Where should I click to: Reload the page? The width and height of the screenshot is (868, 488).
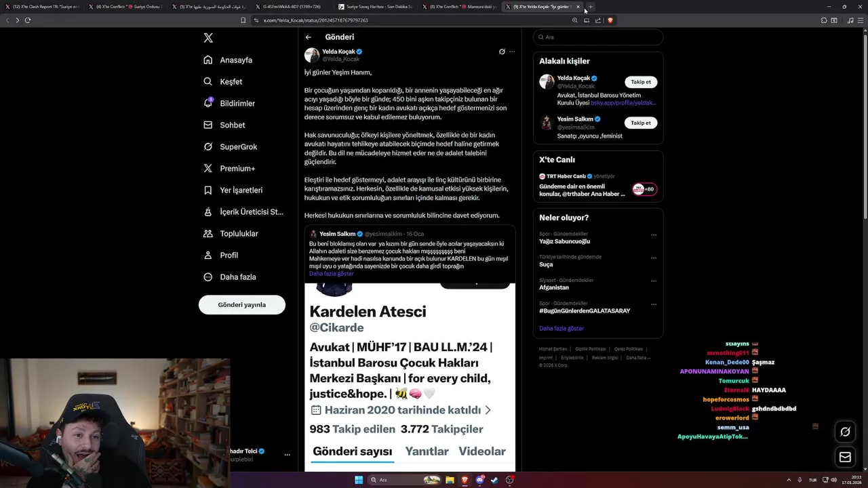(x=27, y=20)
